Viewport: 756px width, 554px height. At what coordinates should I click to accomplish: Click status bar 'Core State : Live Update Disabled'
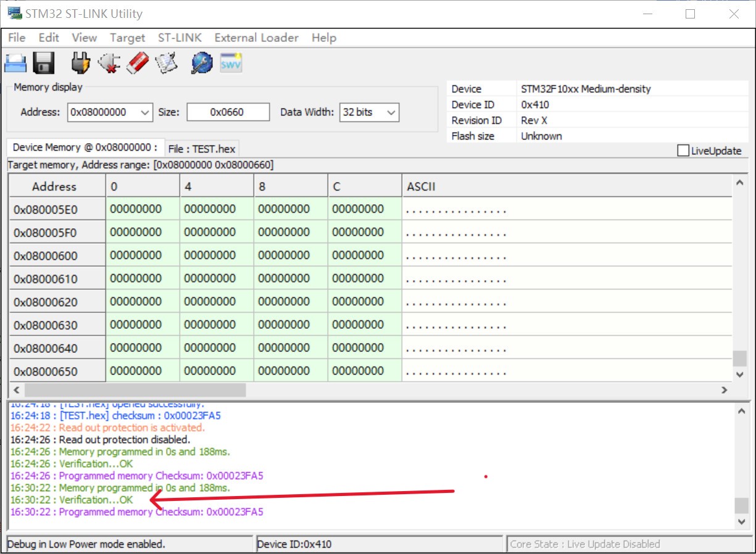click(584, 544)
